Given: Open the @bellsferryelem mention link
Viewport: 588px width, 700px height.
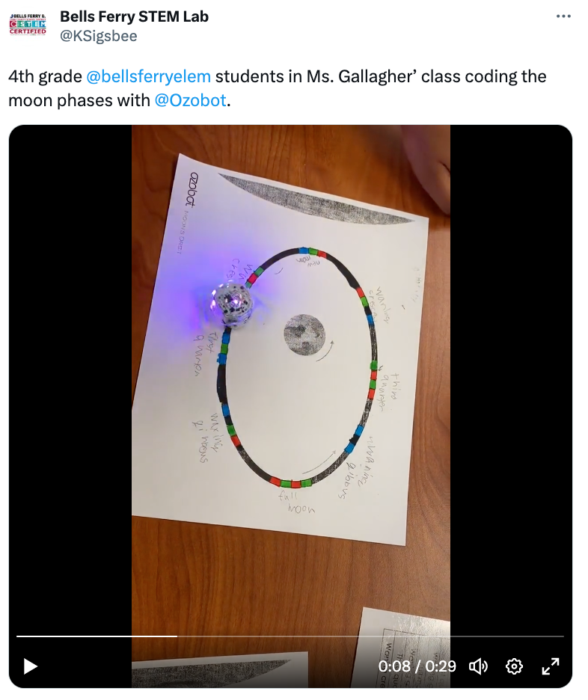Looking at the screenshot, I should pos(148,76).
